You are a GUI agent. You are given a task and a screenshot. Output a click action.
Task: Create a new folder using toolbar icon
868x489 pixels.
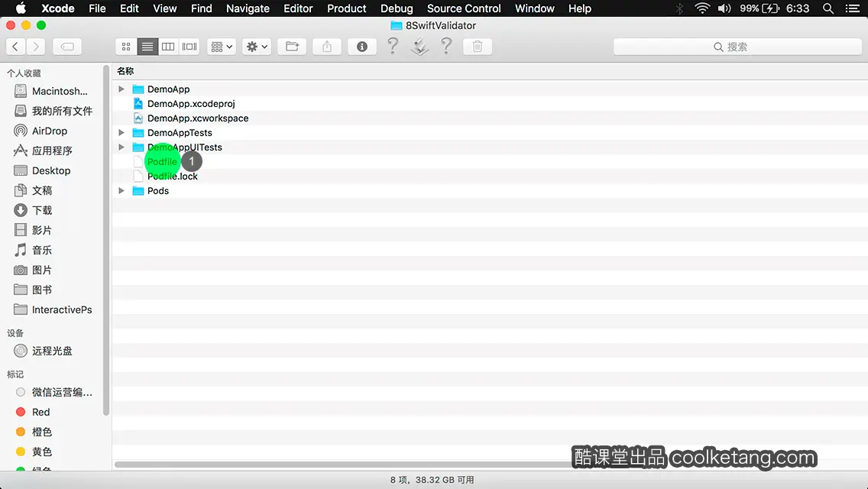point(293,47)
